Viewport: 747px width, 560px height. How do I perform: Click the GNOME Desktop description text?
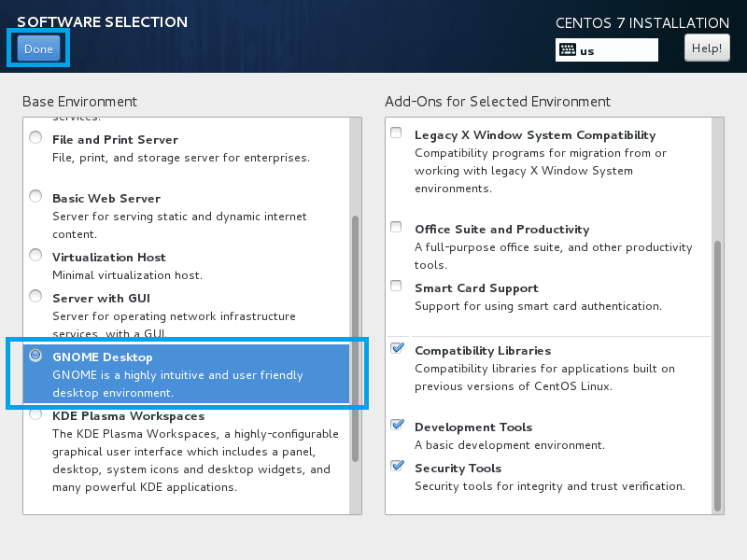[x=177, y=384]
